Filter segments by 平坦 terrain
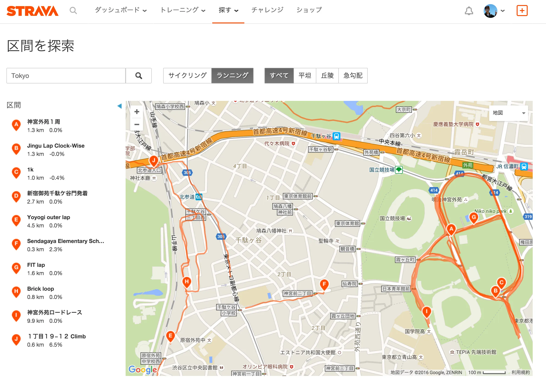This screenshot has width=546, height=392. click(x=305, y=75)
